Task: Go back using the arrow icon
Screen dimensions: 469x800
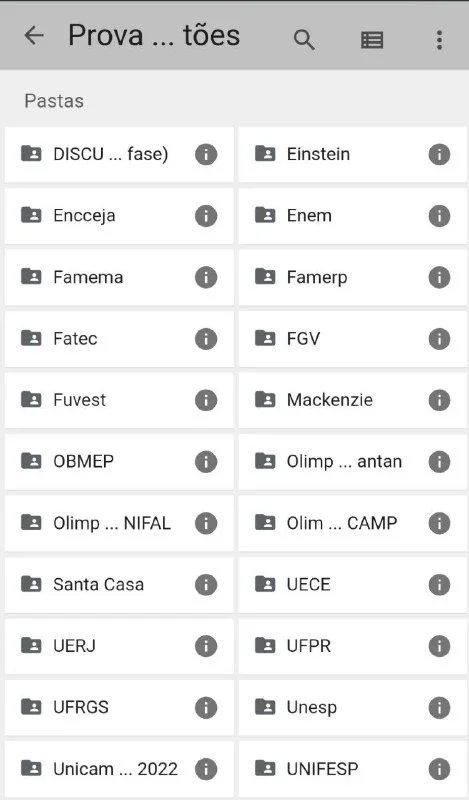Action: (x=34, y=36)
